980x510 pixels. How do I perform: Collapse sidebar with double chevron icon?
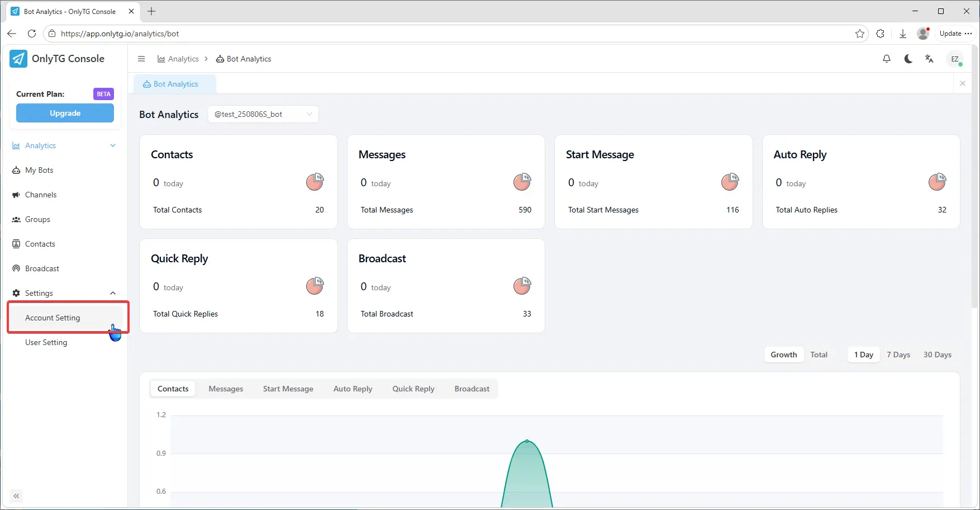16,496
